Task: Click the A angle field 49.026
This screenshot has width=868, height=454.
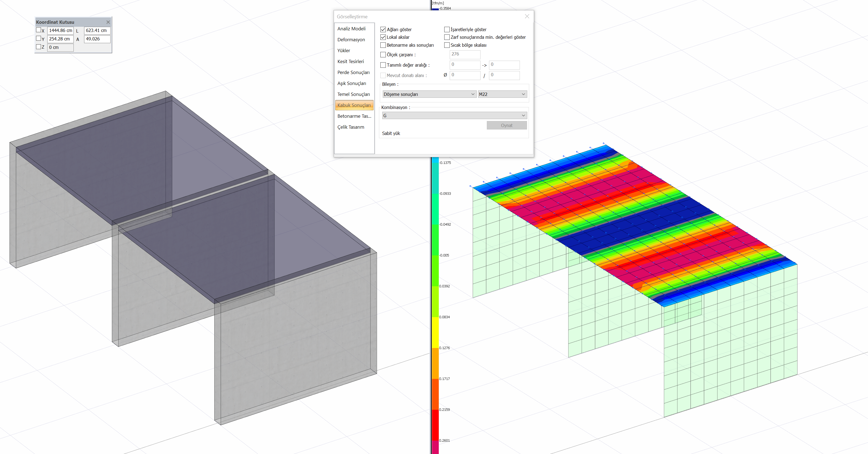Action: [x=97, y=39]
